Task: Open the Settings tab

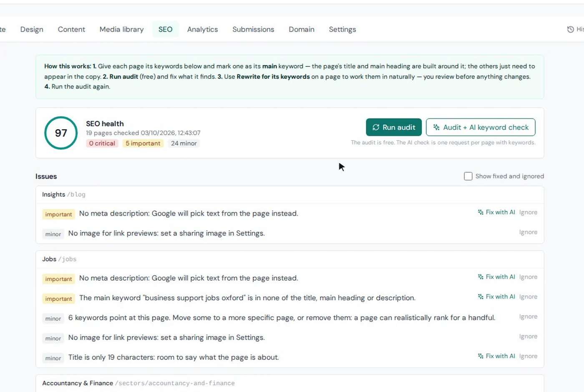Action: [x=342, y=29]
